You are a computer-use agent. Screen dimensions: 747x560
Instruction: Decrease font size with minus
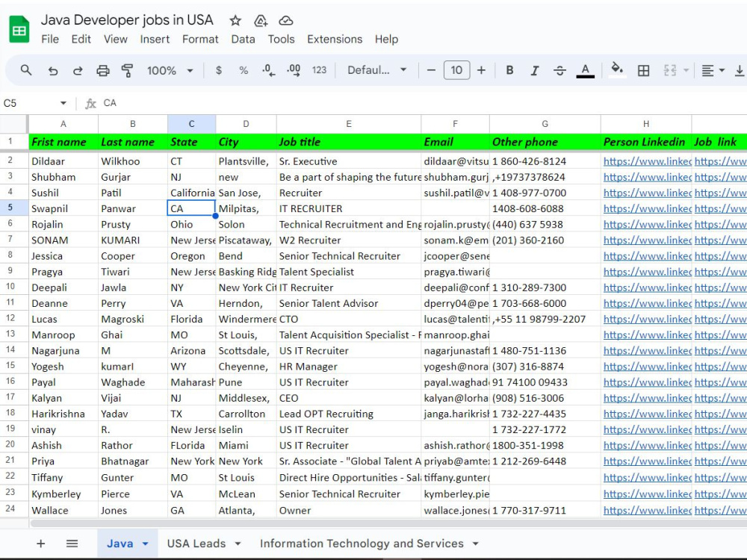coord(431,70)
